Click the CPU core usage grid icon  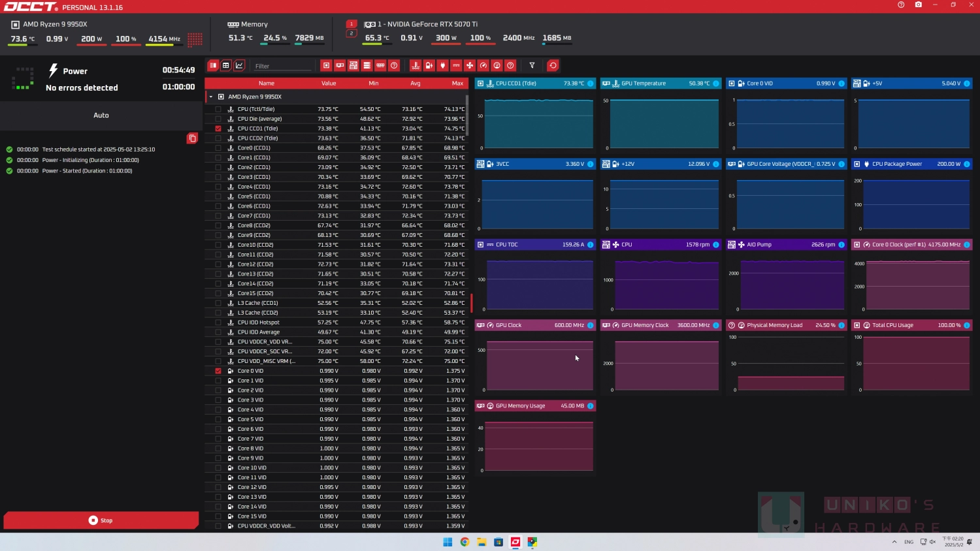click(x=195, y=39)
